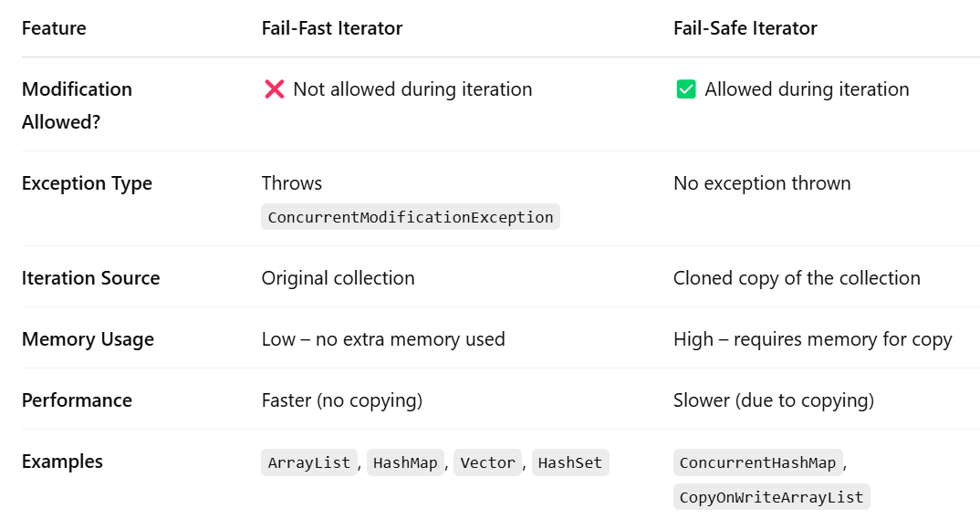
Task: Select the ConcurrentHashMap code chip
Action: coord(757,462)
